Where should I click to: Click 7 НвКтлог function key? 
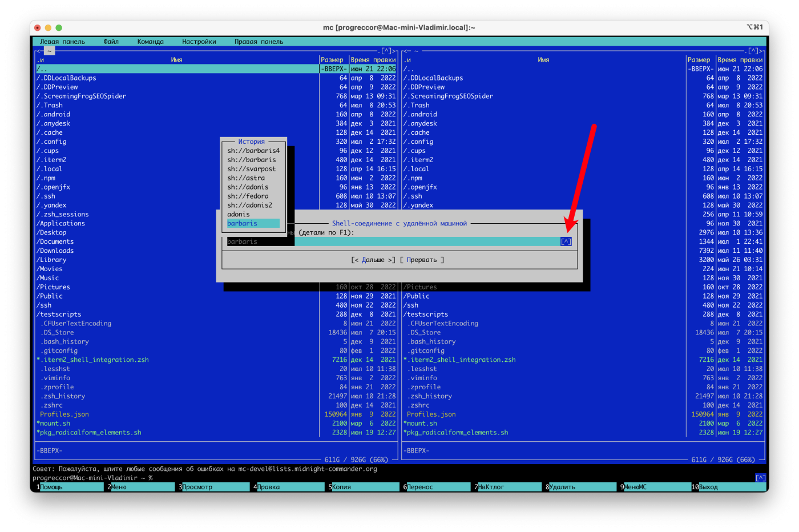point(509,487)
